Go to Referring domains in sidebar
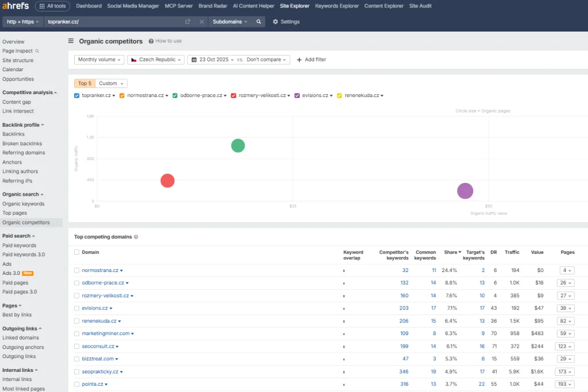This screenshot has width=588, height=392. point(24,153)
